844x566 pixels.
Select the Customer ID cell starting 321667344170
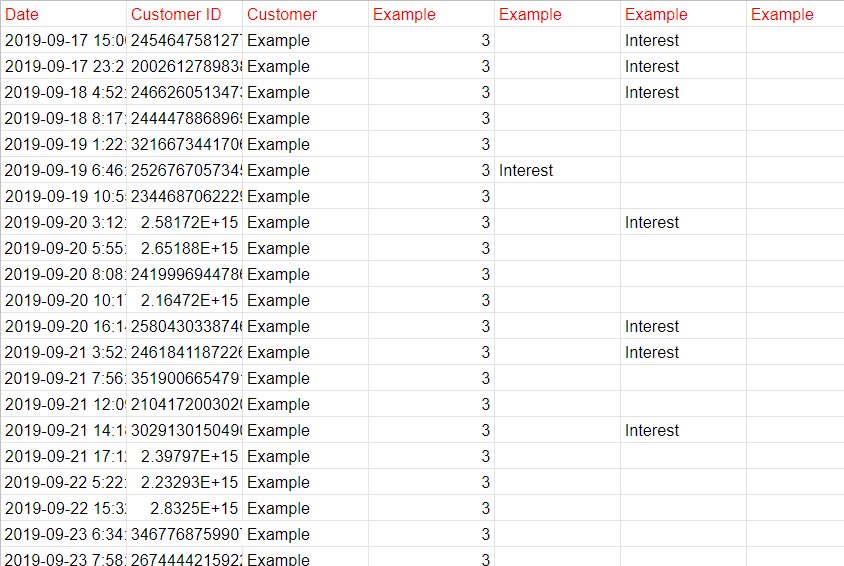click(x=184, y=144)
